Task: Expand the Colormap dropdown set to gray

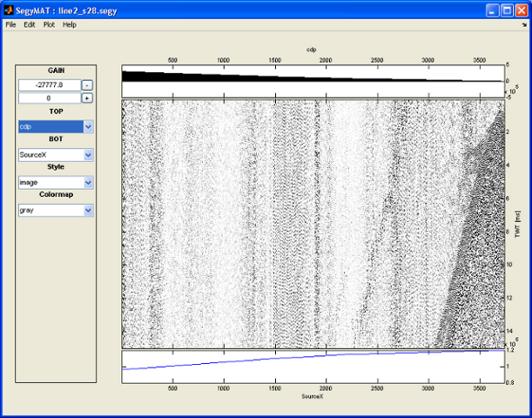Action: pyautogui.click(x=88, y=210)
